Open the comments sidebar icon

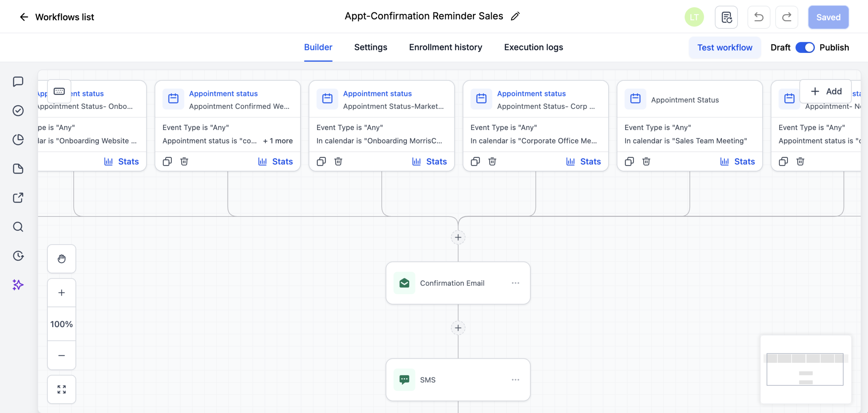coord(18,81)
